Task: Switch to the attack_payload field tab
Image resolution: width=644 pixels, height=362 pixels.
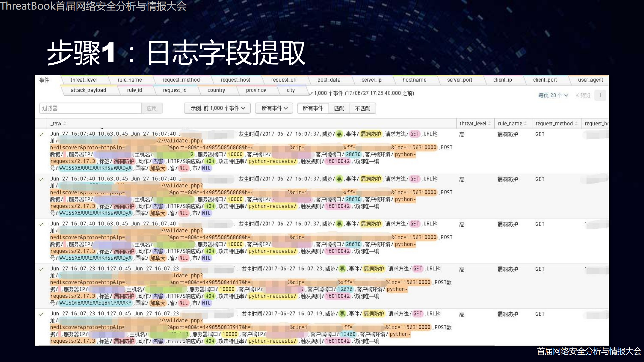Action: (x=88, y=90)
